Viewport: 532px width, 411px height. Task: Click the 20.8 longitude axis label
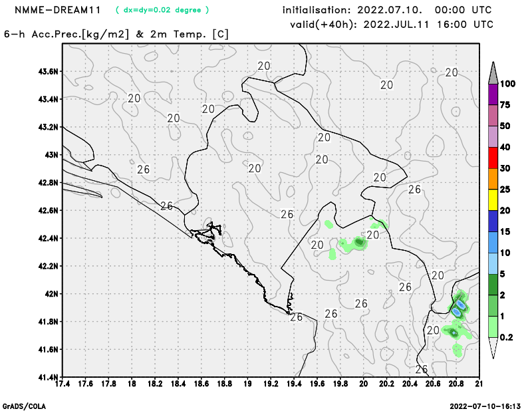456,384
